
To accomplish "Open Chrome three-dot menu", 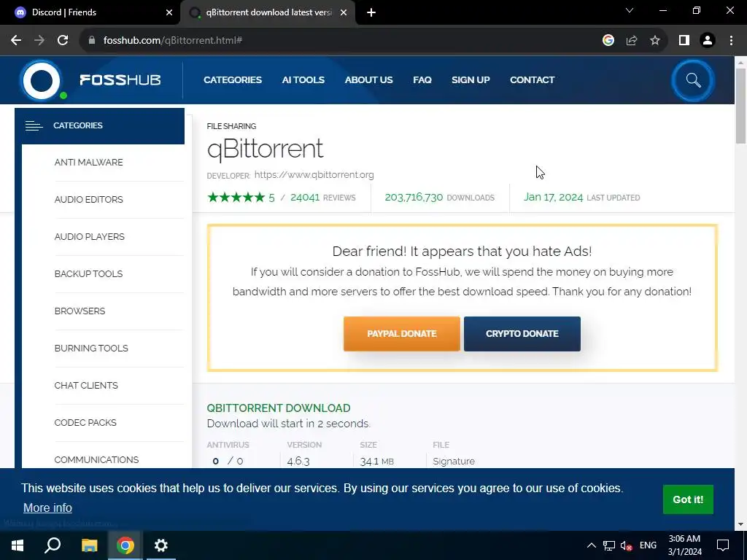I will pos(731,41).
